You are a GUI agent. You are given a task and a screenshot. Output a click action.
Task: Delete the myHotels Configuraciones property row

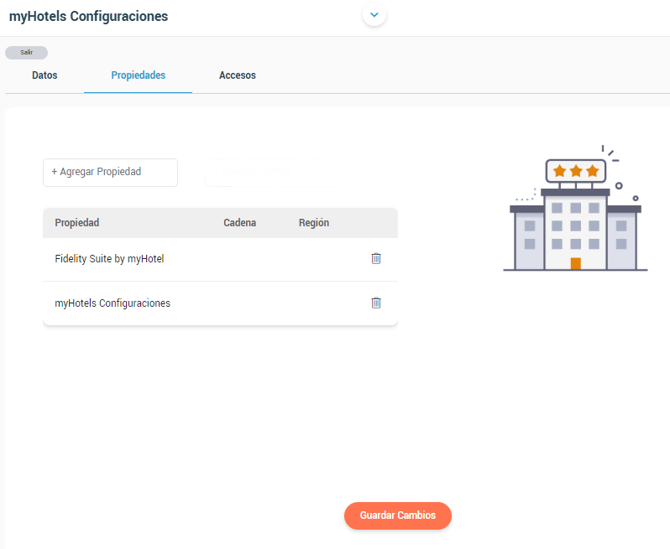376,303
